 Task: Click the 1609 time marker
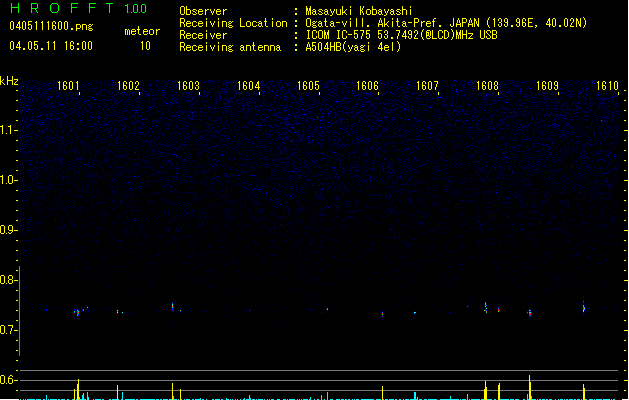tap(547, 86)
